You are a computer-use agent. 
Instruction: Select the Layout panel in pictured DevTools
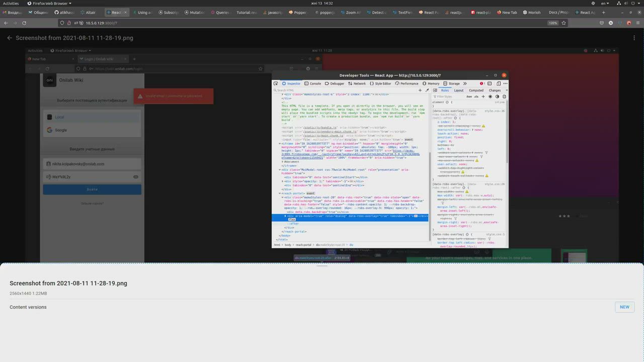pyautogui.click(x=459, y=90)
